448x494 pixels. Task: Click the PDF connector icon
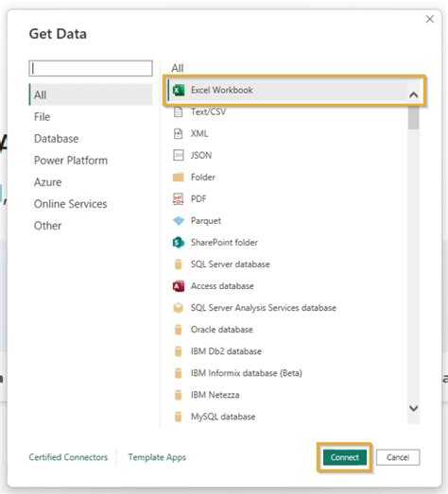point(178,198)
